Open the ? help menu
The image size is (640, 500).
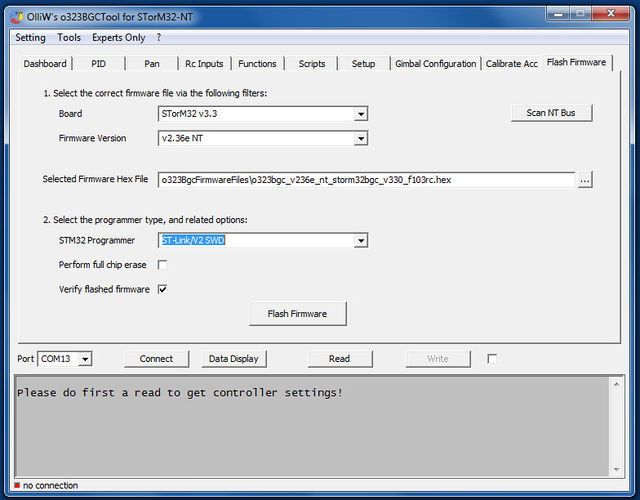(x=158, y=37)
